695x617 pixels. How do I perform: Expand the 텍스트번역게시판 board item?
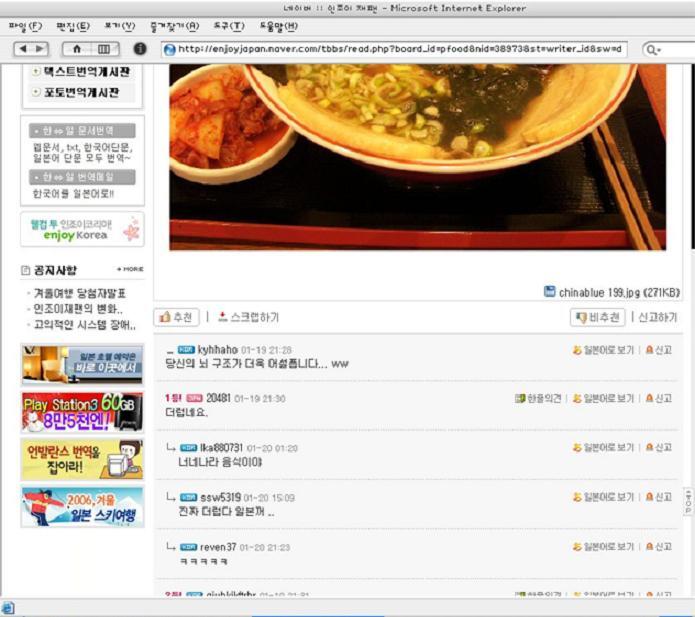point(37,72)
